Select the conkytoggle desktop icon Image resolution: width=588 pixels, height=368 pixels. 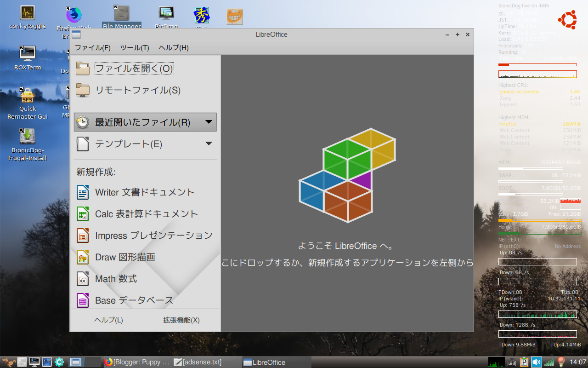(28, 17)
